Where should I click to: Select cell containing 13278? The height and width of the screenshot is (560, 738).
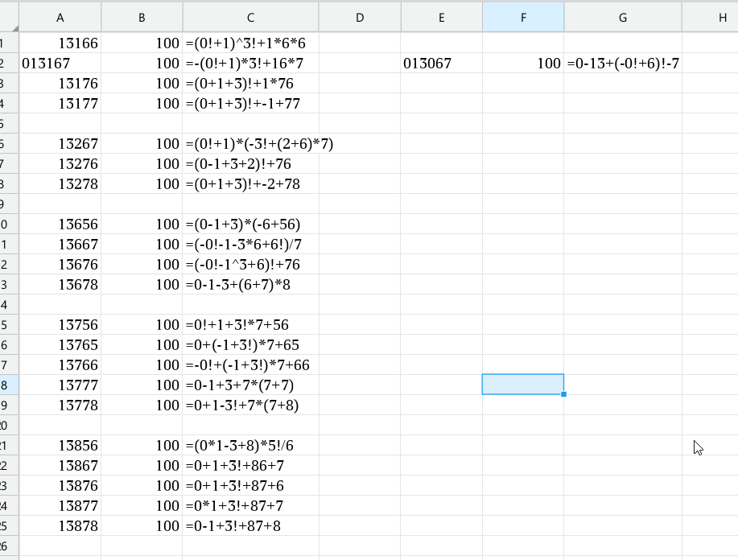coord(60,184)
